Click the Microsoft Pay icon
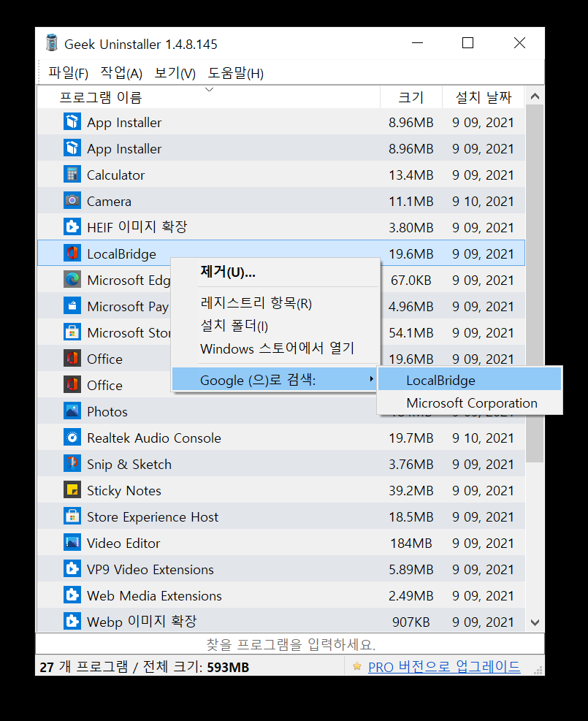The width and height of the screenshot is (588, 721). pos(72,306)
